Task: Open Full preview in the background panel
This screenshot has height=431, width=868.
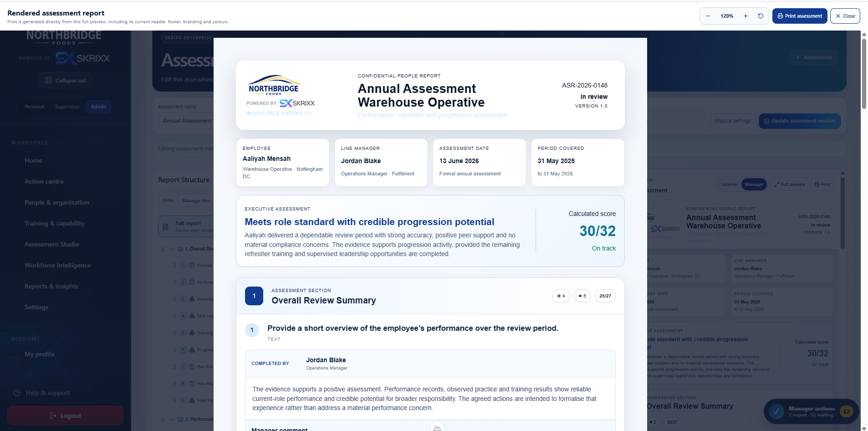Action: pos(789,185)
